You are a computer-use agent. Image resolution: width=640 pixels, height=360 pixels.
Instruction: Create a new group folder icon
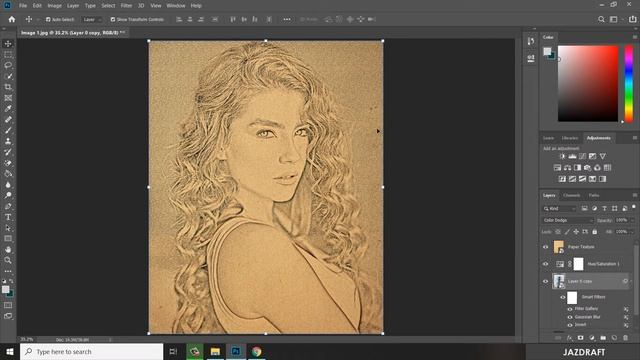pyautogui.click(x=603, y=338)
